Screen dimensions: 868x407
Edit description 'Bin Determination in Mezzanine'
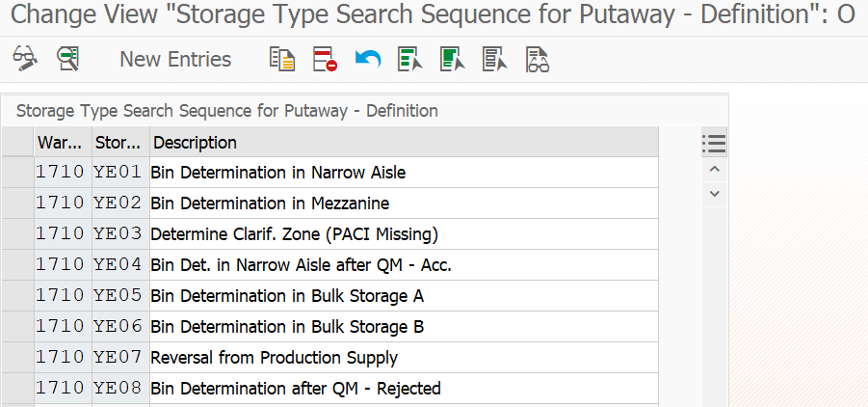404,203
